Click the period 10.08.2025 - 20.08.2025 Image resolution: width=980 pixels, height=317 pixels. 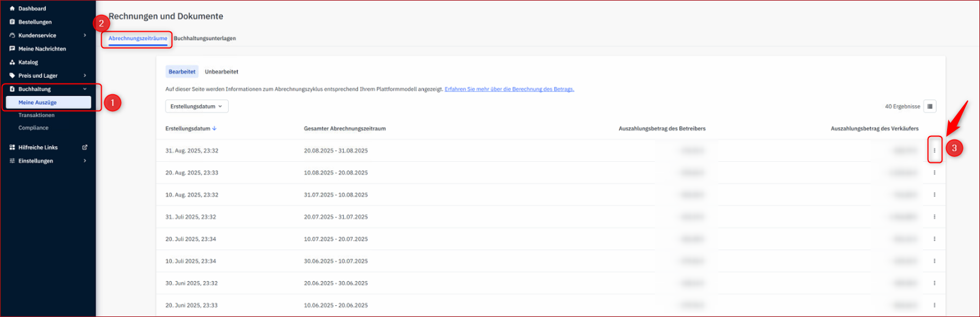click(336, 173)
